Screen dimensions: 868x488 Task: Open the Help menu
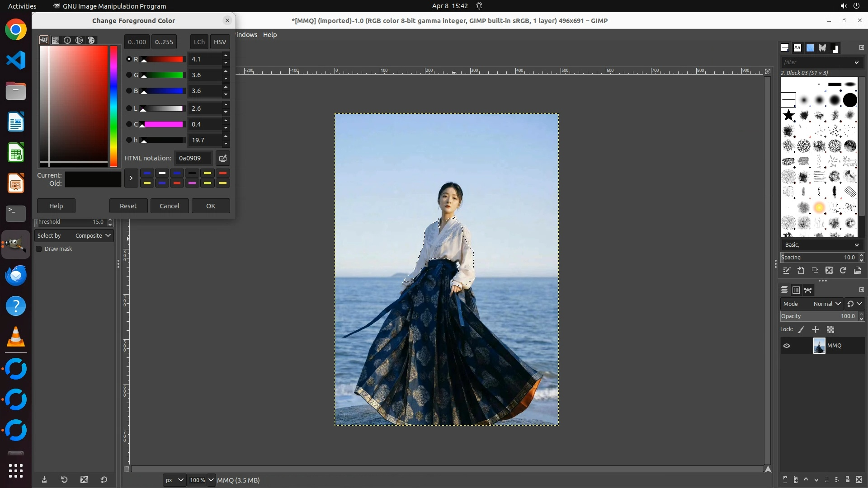pos(270,35)
